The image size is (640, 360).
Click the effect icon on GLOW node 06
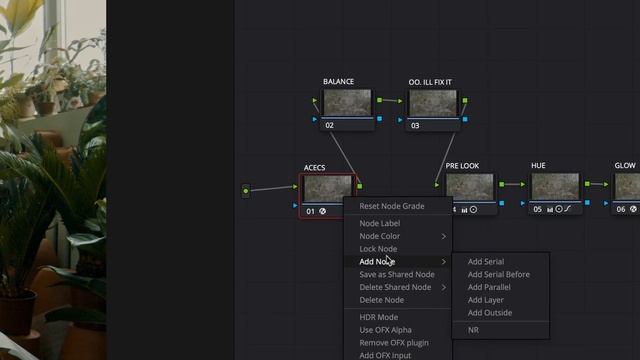633,209
